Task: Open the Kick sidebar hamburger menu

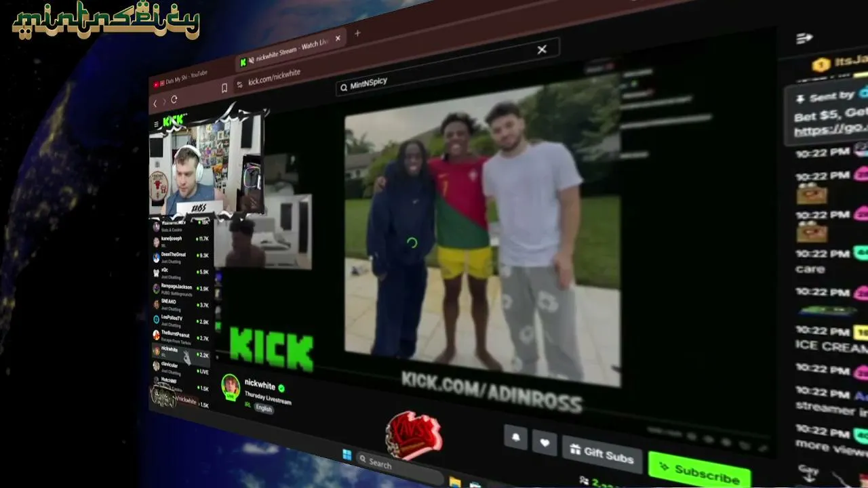Action: tap(157, 124)
